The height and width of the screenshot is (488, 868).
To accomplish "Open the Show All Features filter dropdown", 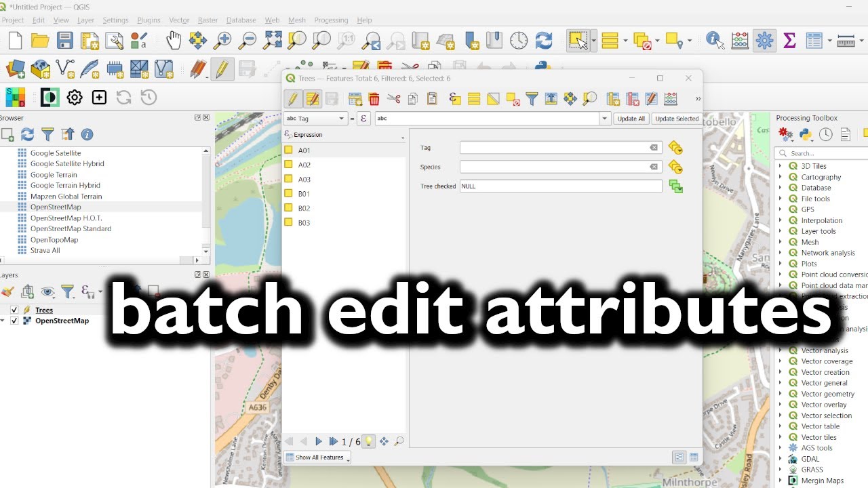I will click(x=317, y=457).
